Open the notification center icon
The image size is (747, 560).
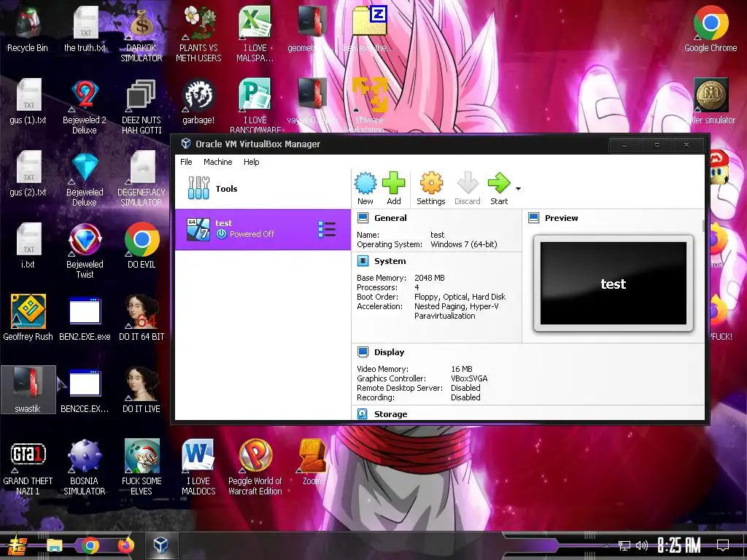coord(723,545)
